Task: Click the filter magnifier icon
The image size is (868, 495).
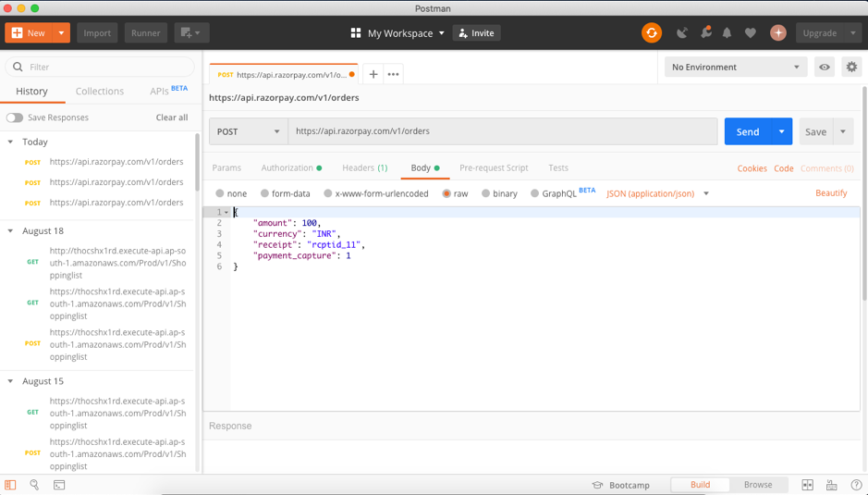Action: point(18,67)
